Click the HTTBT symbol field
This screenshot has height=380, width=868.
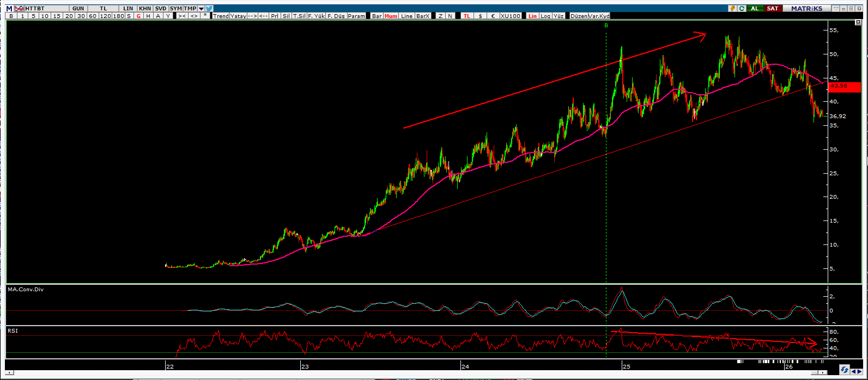point(47,9)
